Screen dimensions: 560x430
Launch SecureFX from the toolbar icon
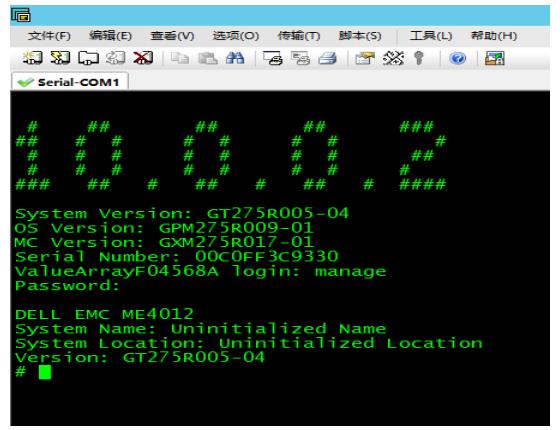[x=495, y=58]
